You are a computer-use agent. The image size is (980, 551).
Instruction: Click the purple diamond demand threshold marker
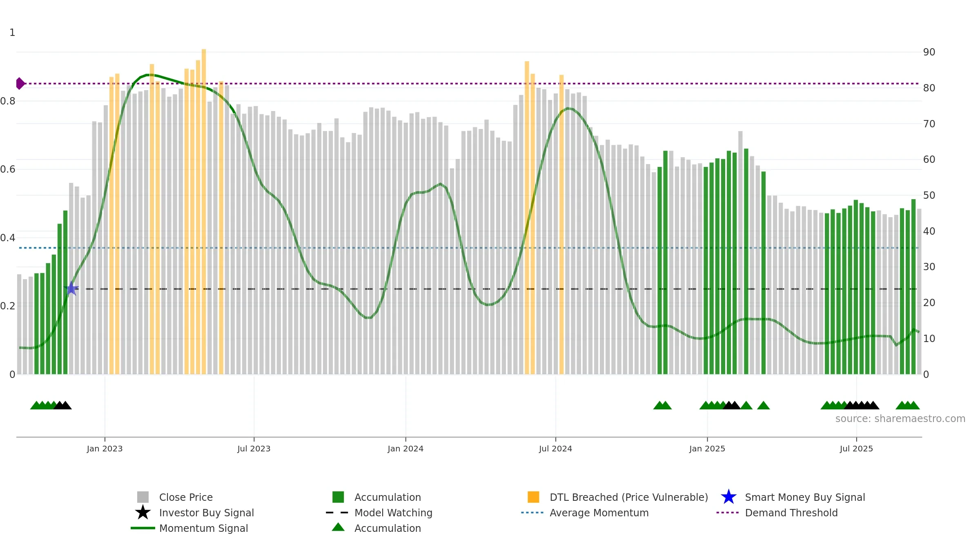tap(20, 84)
